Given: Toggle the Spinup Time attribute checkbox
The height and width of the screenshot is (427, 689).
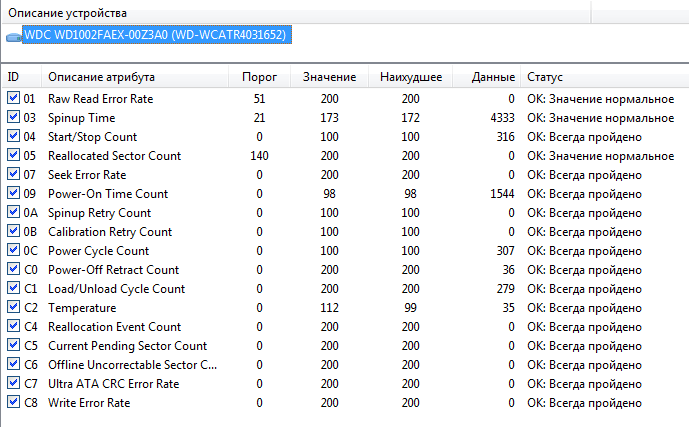Looking at the screenshot, I should [x=13, y=117].
